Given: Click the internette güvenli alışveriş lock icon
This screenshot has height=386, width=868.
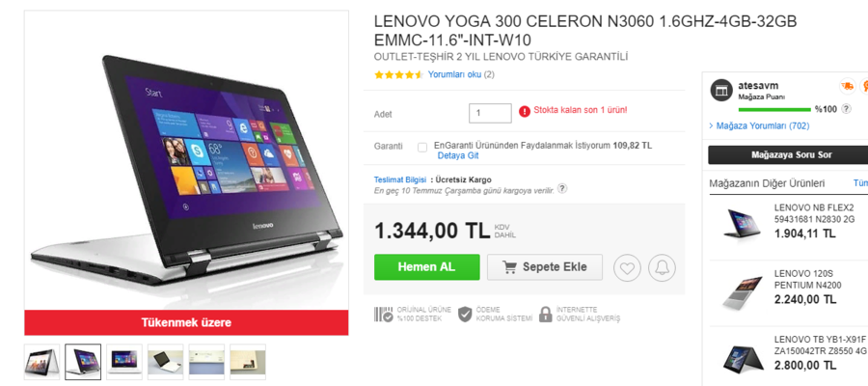Looking at the screenshot, I should point(546,315).
